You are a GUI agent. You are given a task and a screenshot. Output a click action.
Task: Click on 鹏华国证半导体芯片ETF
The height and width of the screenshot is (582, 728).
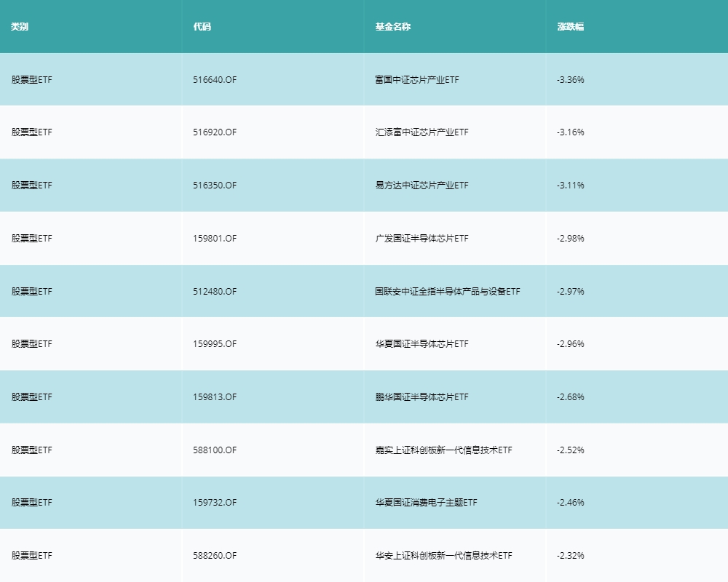pyautogui.click(x=422, y=397)
